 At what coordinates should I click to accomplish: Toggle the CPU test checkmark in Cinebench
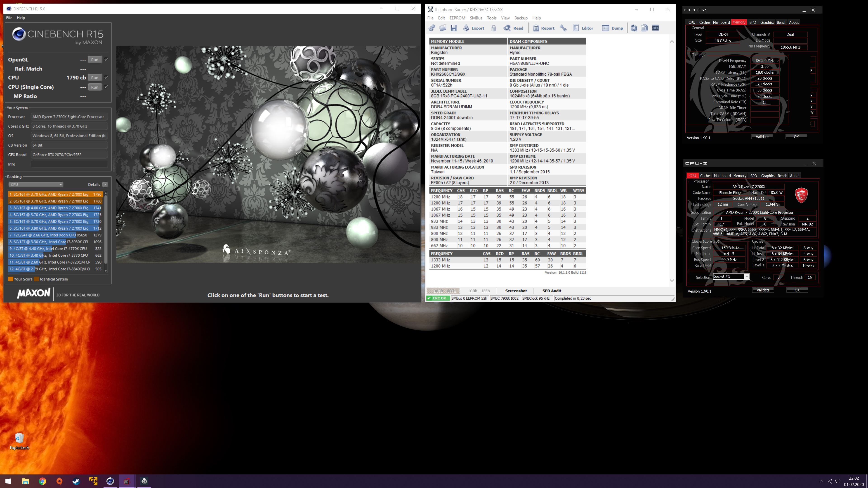pos(106,77)
